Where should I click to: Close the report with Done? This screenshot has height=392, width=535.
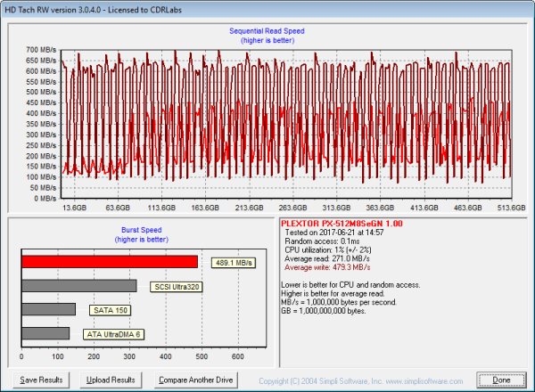(502, 380)
